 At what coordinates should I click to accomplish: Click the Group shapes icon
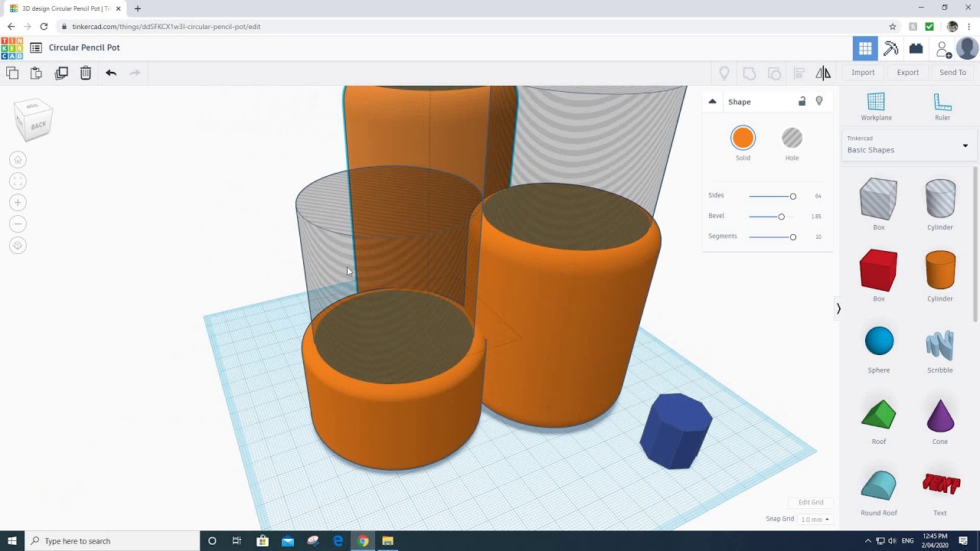pyautogui.click(x=750, y=73)
